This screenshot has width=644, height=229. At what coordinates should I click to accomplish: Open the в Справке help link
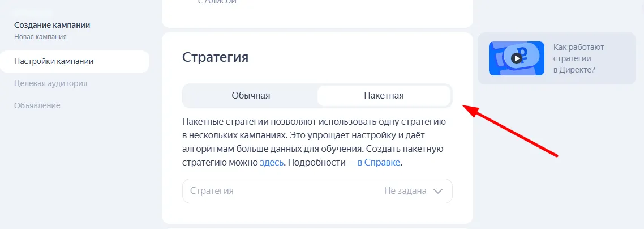pyautogui.click(x=379, y=162)
